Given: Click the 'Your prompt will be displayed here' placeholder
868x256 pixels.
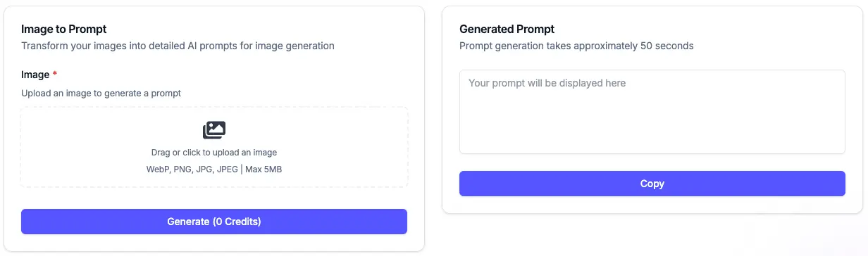Looking at the screenshot, I should pyautogui.click(x=547, y=83).
